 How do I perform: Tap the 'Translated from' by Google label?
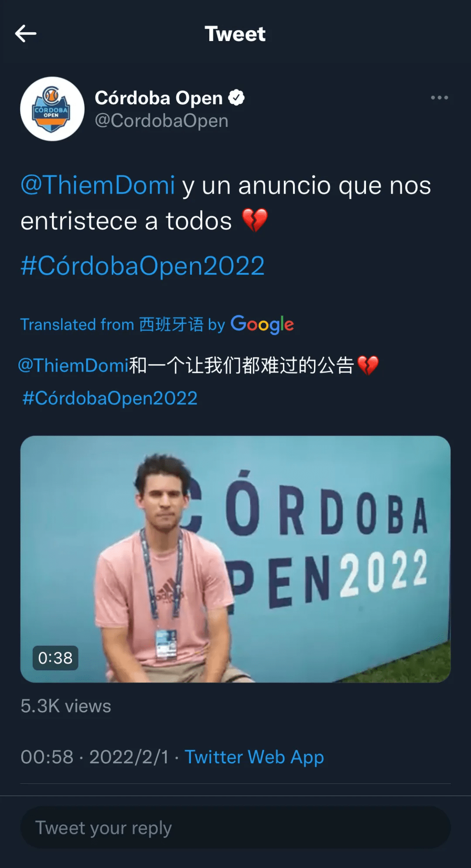tap(157, 325)
